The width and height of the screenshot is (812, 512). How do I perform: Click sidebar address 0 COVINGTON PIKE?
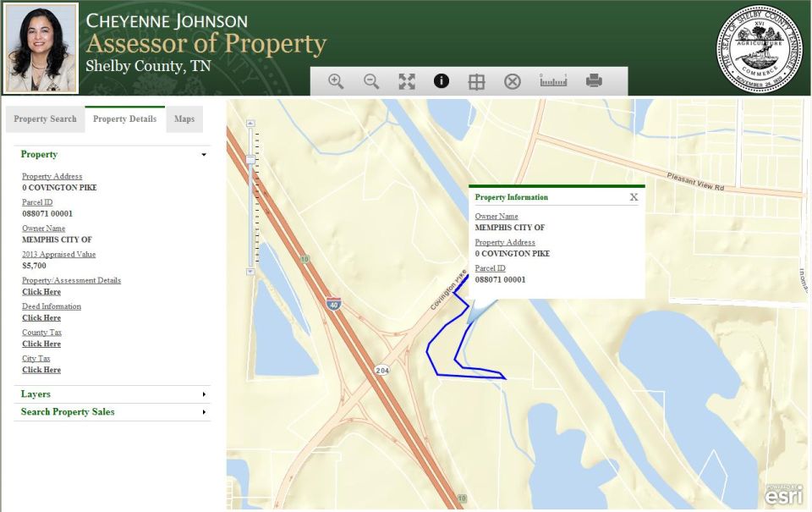click(x=59, y=188)
